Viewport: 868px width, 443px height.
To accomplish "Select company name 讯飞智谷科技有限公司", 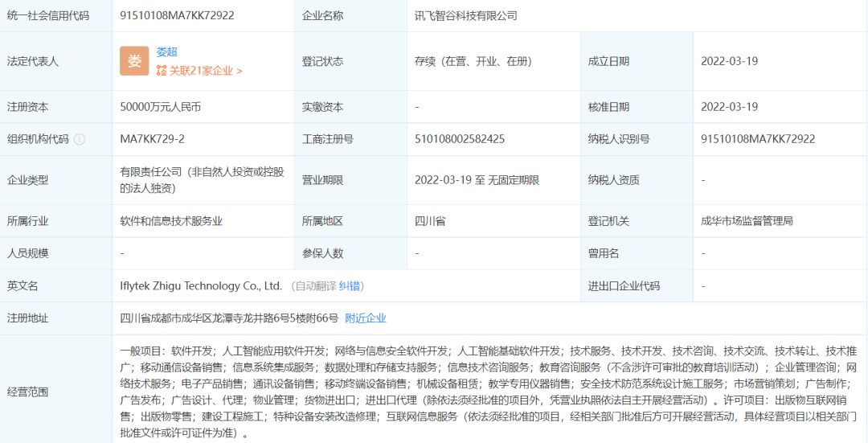I will [x=466, y=16].
